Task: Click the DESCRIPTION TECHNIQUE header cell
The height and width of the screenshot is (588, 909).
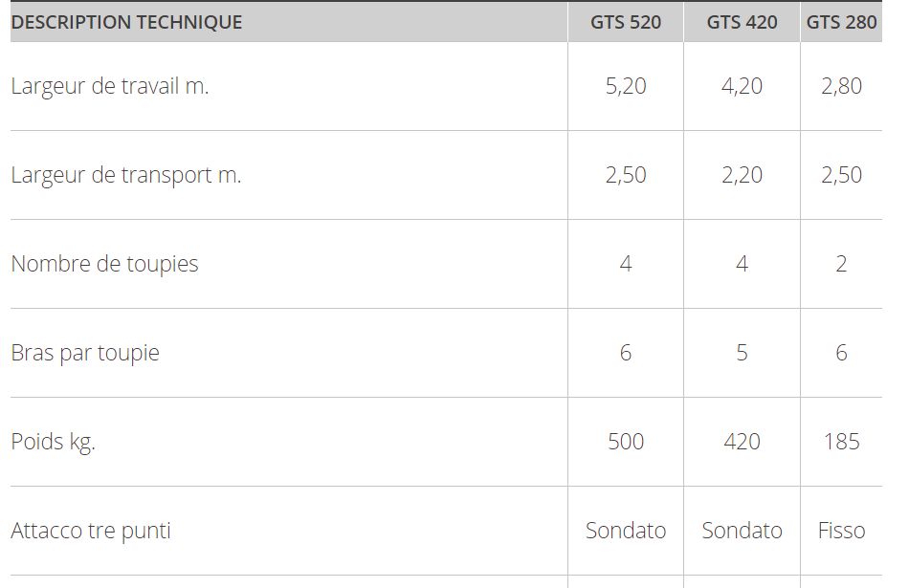Action: pos(126,22)
